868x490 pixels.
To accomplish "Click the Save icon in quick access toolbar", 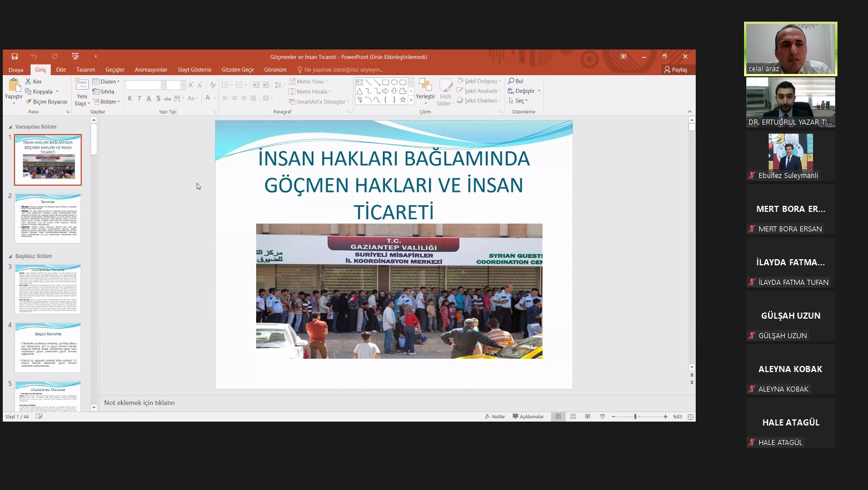I will 14,57.
